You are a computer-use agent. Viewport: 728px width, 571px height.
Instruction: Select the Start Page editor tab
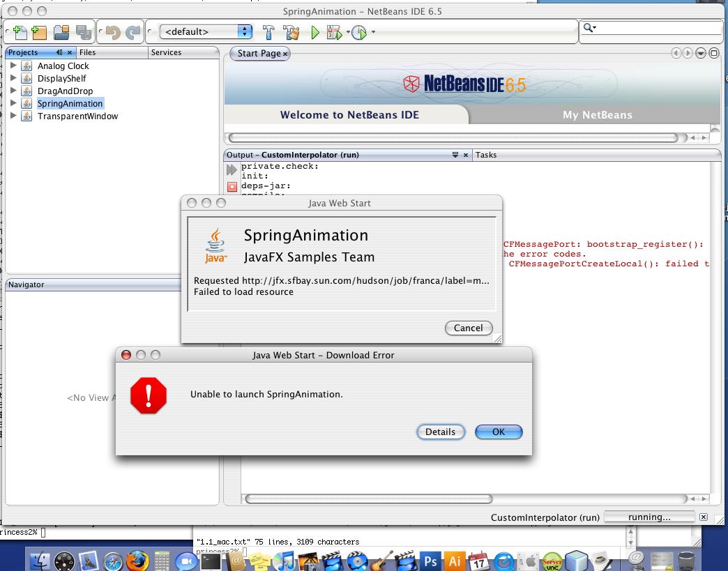[259, 54]
